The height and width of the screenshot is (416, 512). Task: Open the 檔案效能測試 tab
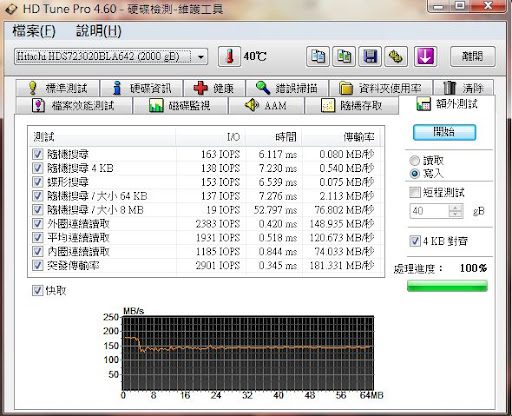click(73, 105)
